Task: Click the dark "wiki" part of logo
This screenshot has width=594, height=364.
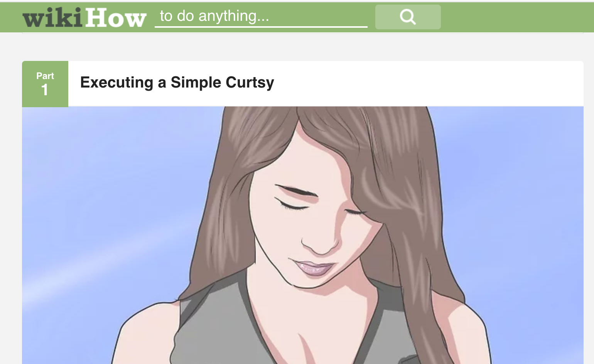Action: coord(53,18)
